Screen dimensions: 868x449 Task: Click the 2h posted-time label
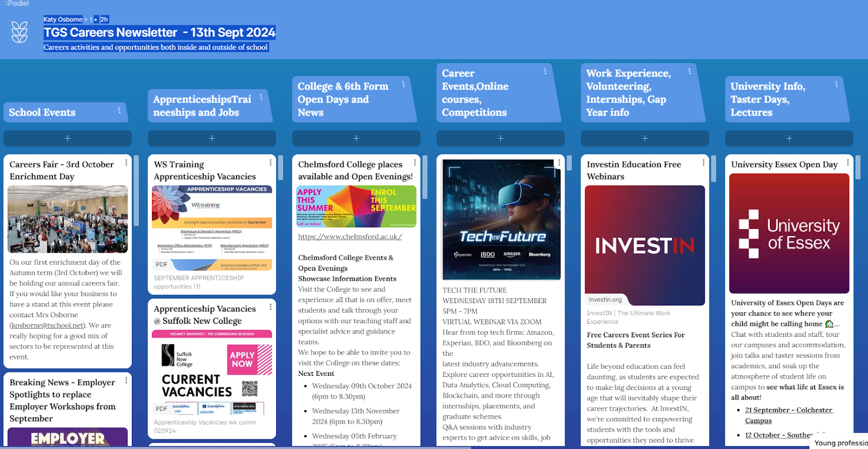point(104,20)
